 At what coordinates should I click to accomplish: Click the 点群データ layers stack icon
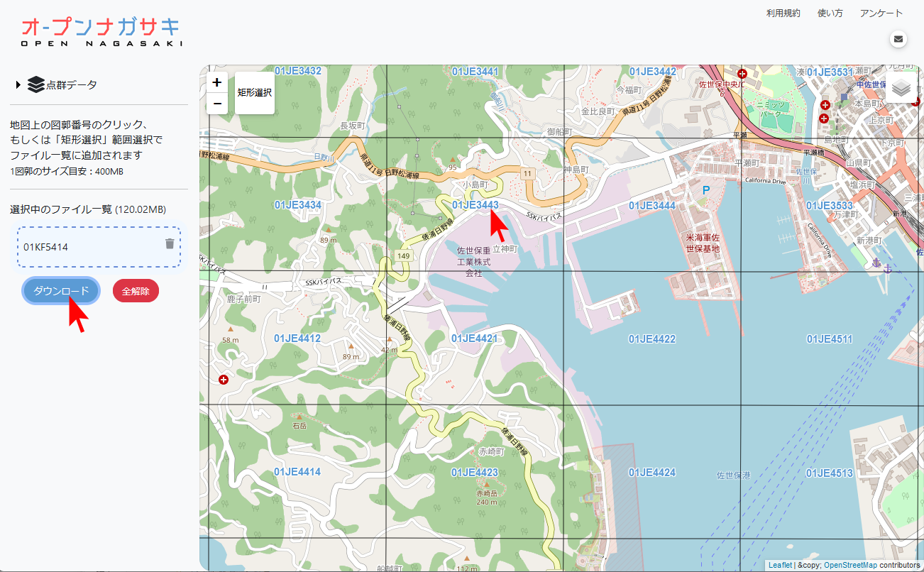point(36,85)
